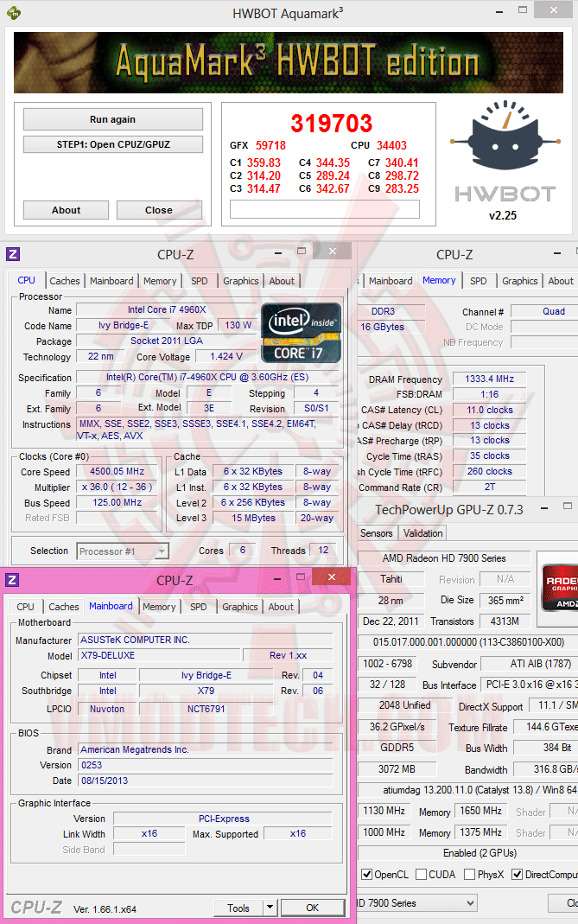Click the GPU name AMD Radeon HD 7900 Series field
578x924 pixels.
[x=444, y=558]
